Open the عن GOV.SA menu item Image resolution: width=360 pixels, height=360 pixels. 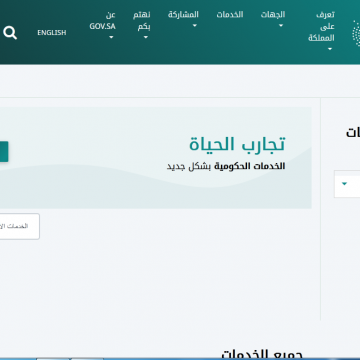(x=102, y=21)
